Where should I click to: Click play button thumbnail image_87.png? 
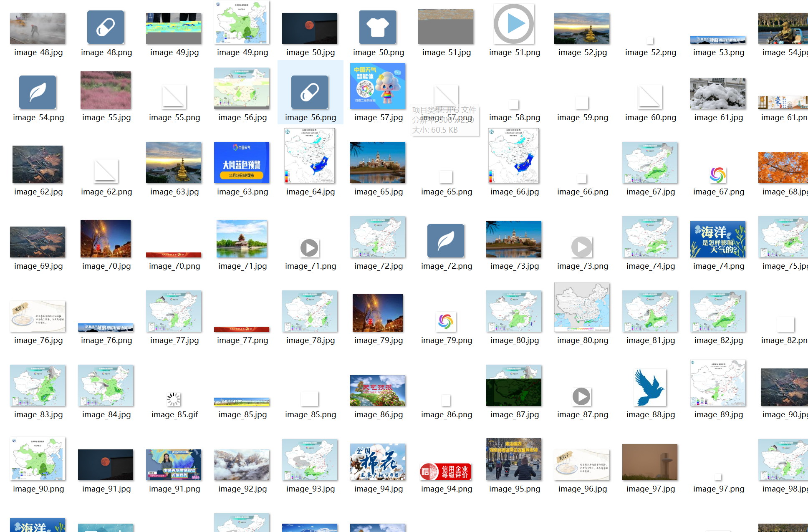pyautogui.click(x=581, y=396)
